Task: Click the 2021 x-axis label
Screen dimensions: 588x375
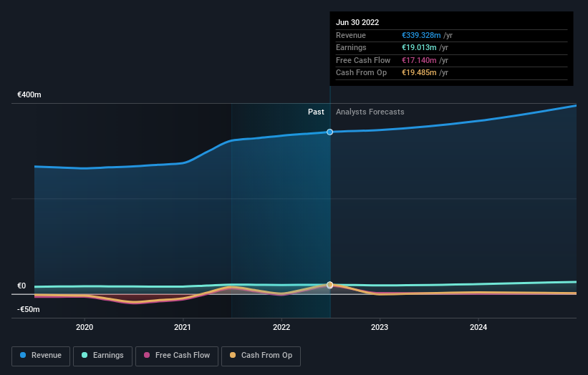Action: tap(182, 327)
